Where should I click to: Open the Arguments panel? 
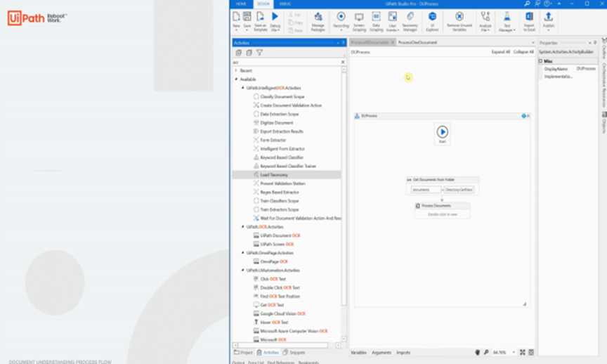pyautogui.click(x=381, y=352)
